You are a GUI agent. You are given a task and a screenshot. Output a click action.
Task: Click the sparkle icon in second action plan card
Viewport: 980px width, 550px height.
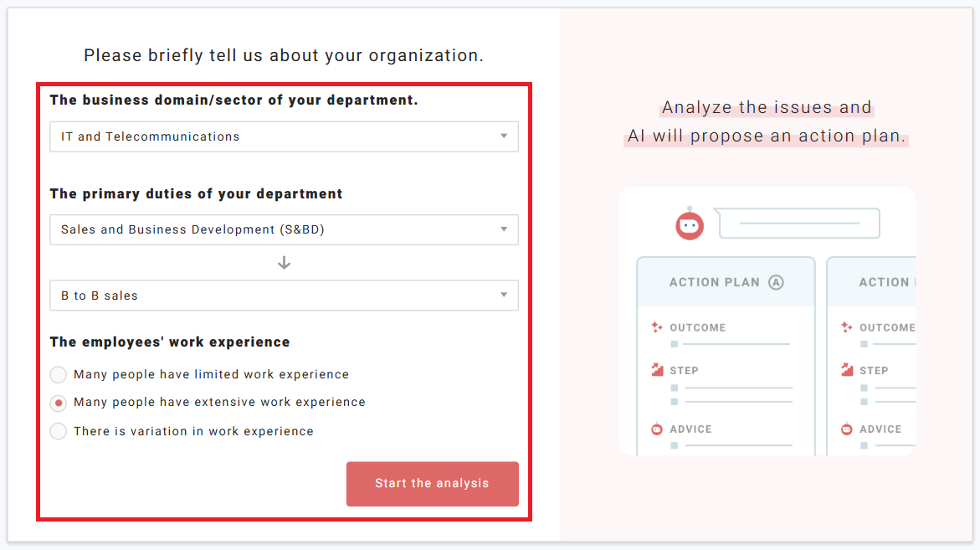click(x=847, y=327)
